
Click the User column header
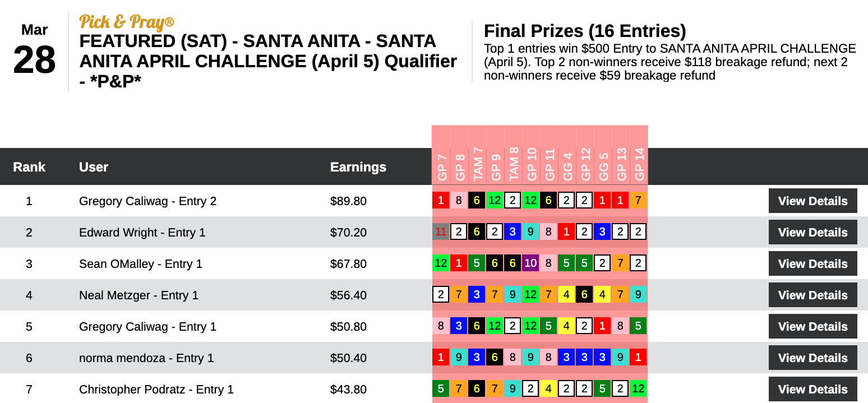[x=94, y=166]
